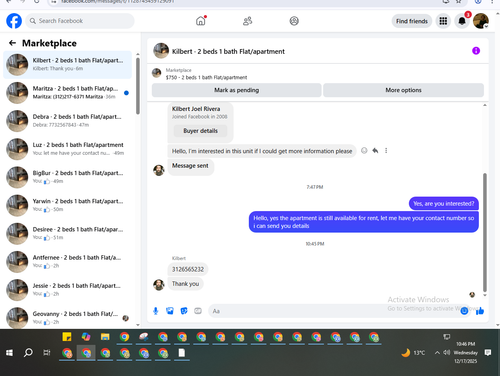
Task: Open Geovanny conversation in Marketplace list
Action: click(x=68, y=317)
